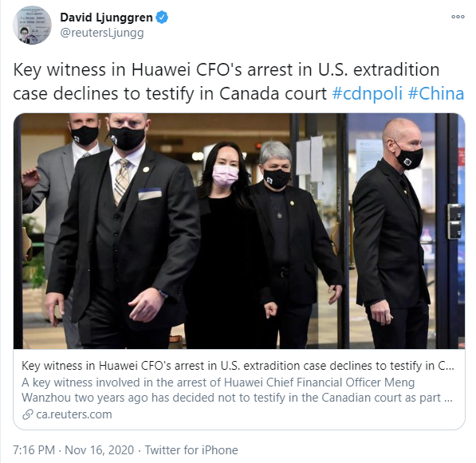
Task: Click the link card headline text
Action: pyautogui.click(x=238, y=366)
